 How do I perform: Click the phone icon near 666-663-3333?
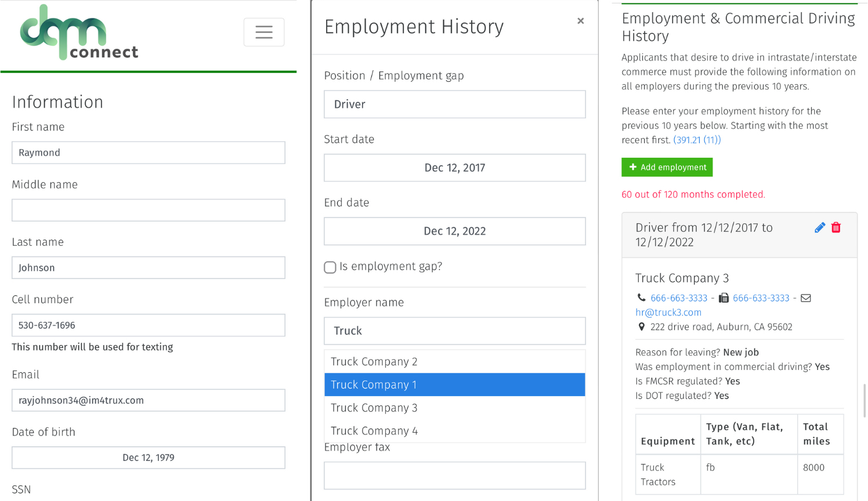pyautogui.click(x=641, y=298)
